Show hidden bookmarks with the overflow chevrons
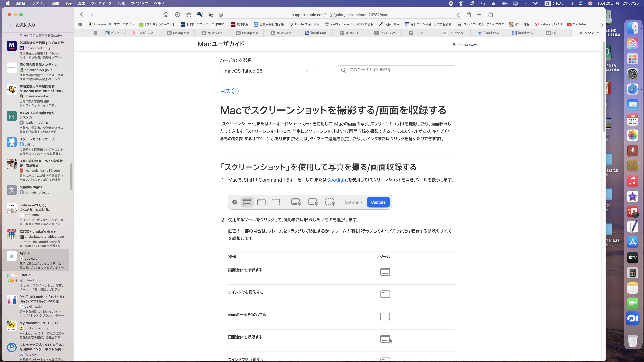This screenshot has height=362, width=644. tap(601, 25)
